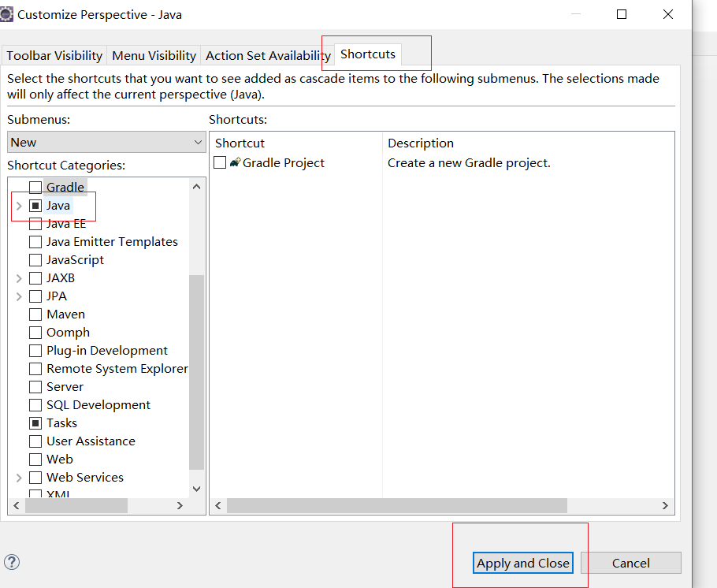Check the Plug-in Development checkbox
Screen dimensions: 717x588
tap(35, 351)
